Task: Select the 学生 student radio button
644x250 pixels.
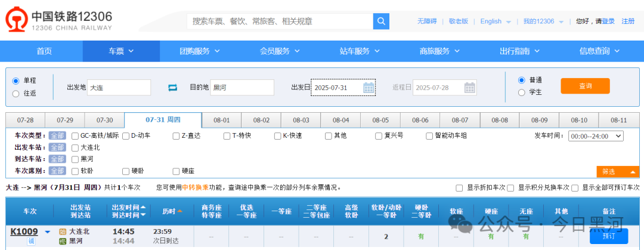Action: coord(522,92)
